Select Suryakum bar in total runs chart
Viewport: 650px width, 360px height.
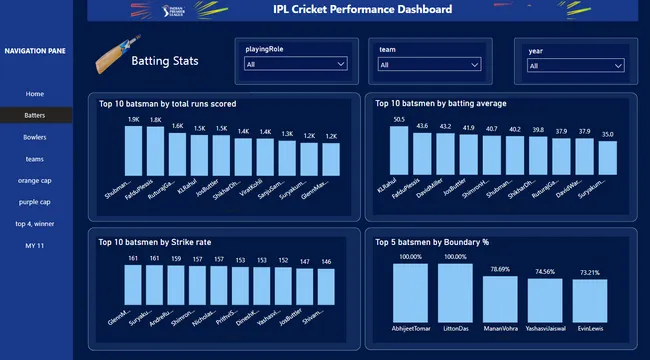[x=309, y=160]
